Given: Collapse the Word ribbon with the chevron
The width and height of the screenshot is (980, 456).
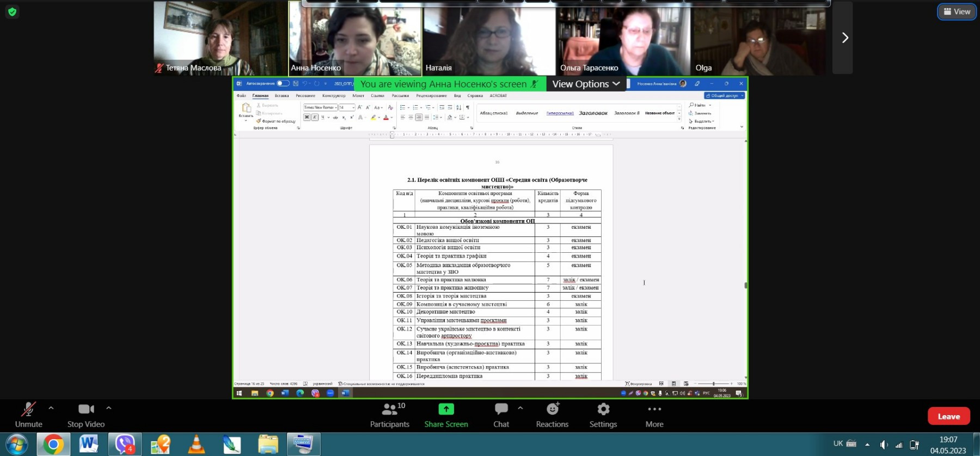Looking at the screenshot, I should coord(742,127).
